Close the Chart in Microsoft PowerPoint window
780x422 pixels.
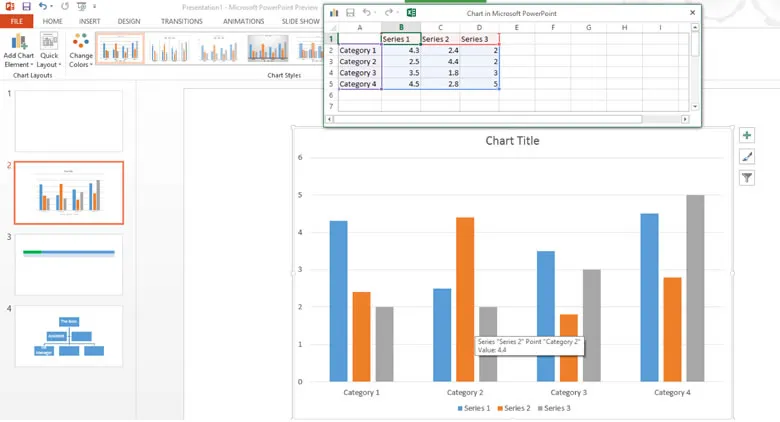[x=692, y=13]
